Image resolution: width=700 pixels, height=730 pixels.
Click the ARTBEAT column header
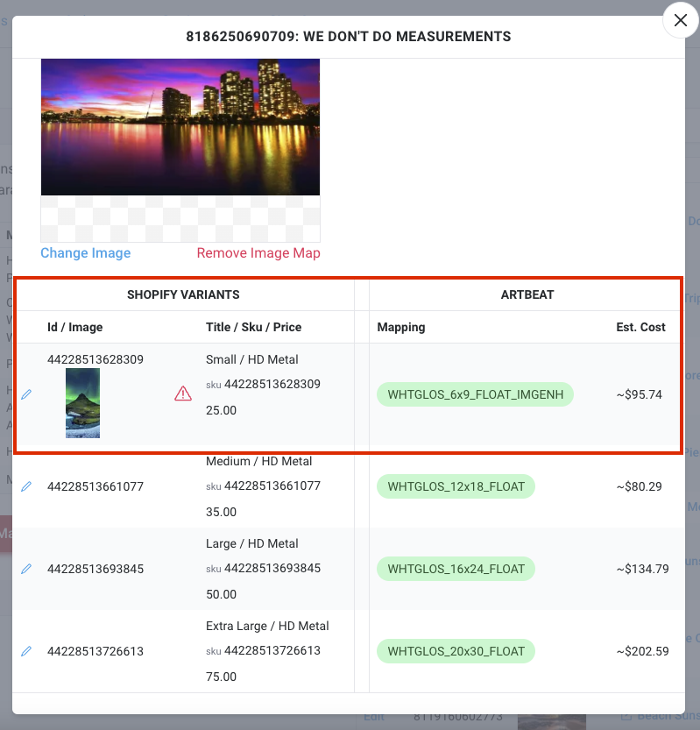527,294
